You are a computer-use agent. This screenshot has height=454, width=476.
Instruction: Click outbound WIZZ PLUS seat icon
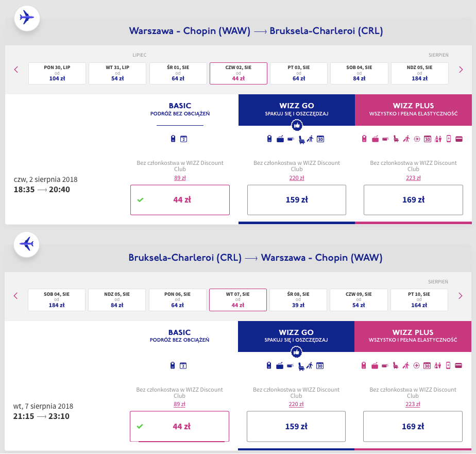pyautogui.click(x=396, y=139)
